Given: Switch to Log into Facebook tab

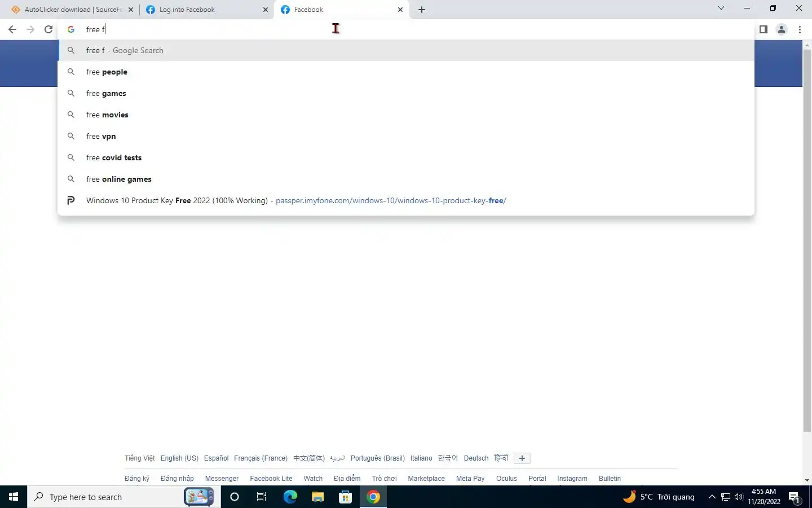Looking at the screenshot, I should click(x=206, y=10).
